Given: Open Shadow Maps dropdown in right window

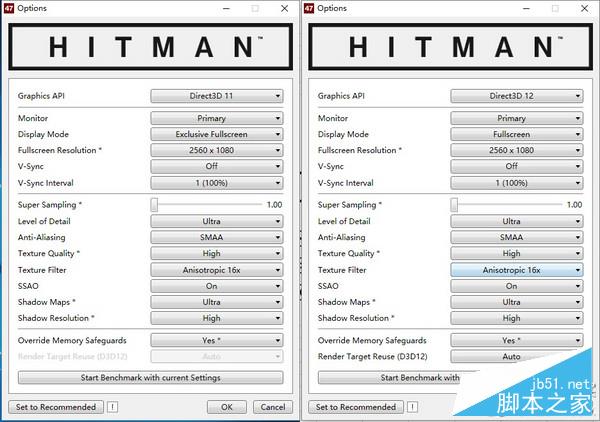Looking at the screenshot, I should [x=517, y=302].
